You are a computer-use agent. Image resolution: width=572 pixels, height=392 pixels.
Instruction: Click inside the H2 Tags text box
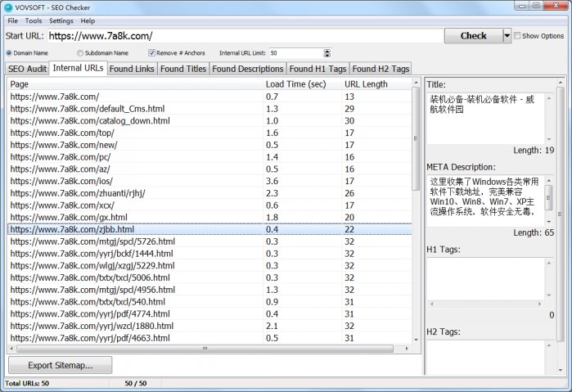pos(486,358)
